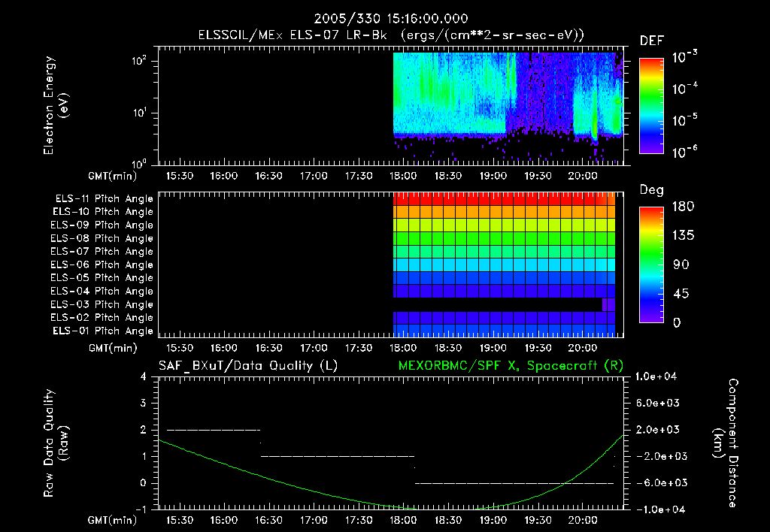Select the 45 tick on the Deg color bar
This screenshot has height=532, width=770.
pyautogui.click(x=681, y=294)
